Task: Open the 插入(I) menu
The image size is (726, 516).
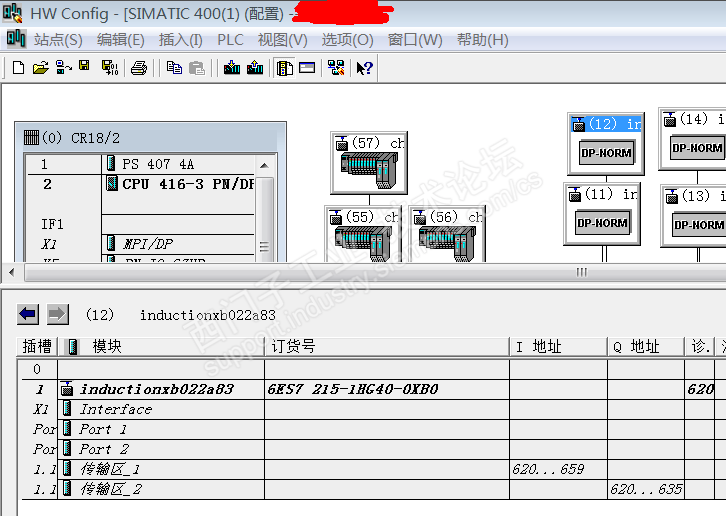Action: (x=181, y=40)
